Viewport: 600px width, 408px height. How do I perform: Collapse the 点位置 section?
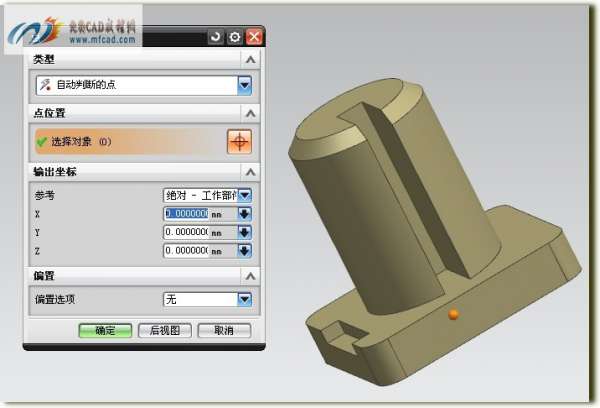coord(251,113)
